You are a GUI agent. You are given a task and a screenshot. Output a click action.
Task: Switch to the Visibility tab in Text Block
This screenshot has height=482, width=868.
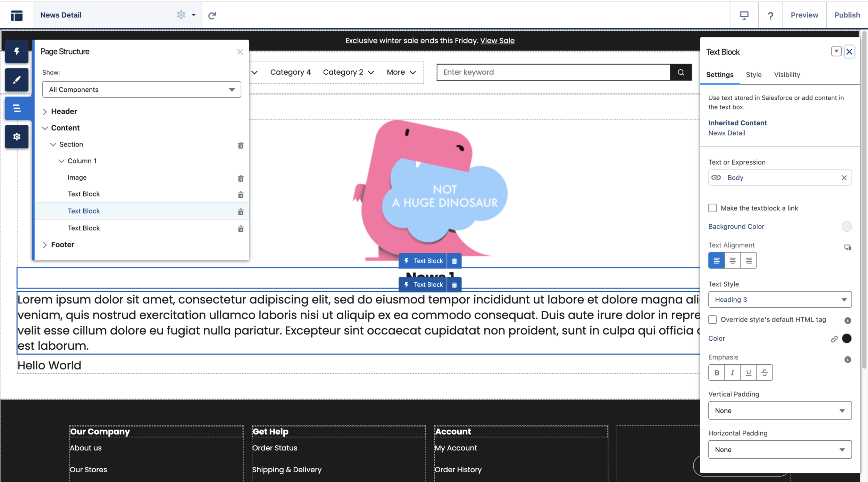[x=787, y=74]
